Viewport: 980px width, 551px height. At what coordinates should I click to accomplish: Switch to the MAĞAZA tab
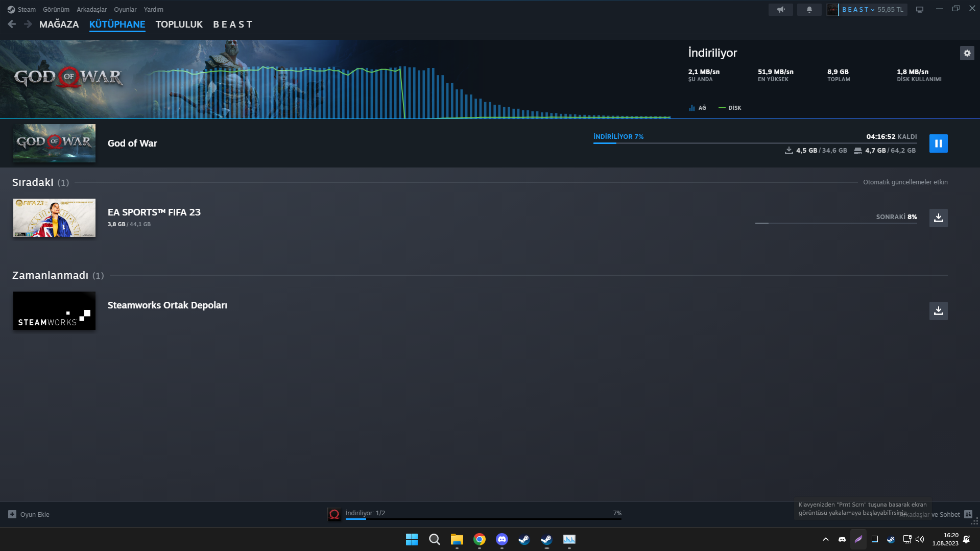coord(59,24)
